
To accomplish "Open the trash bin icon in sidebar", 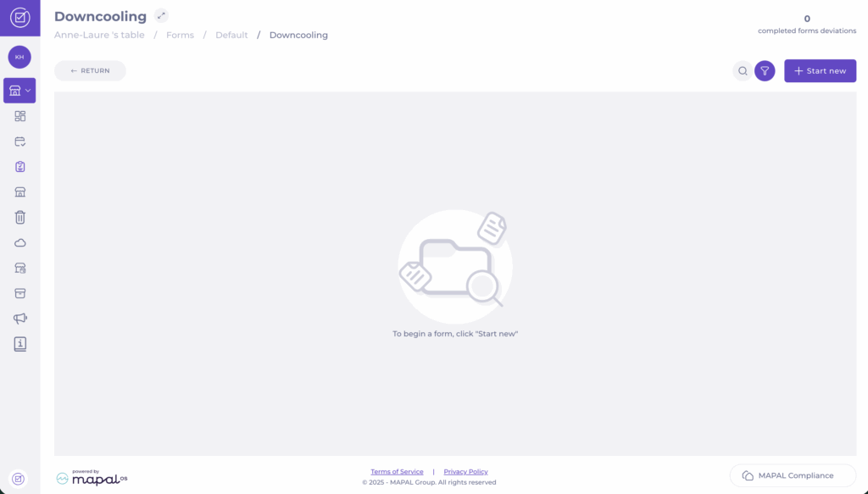I will point(20,217).
